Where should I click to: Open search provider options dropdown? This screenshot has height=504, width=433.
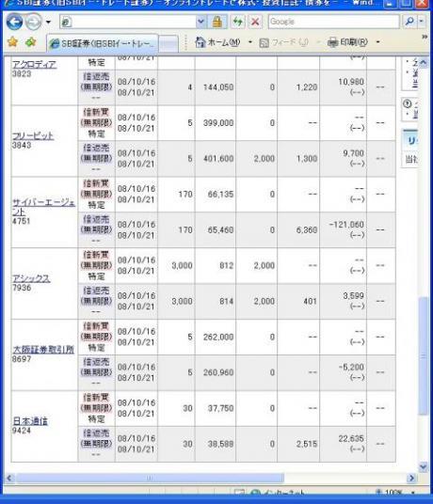[x=421, y=22]
